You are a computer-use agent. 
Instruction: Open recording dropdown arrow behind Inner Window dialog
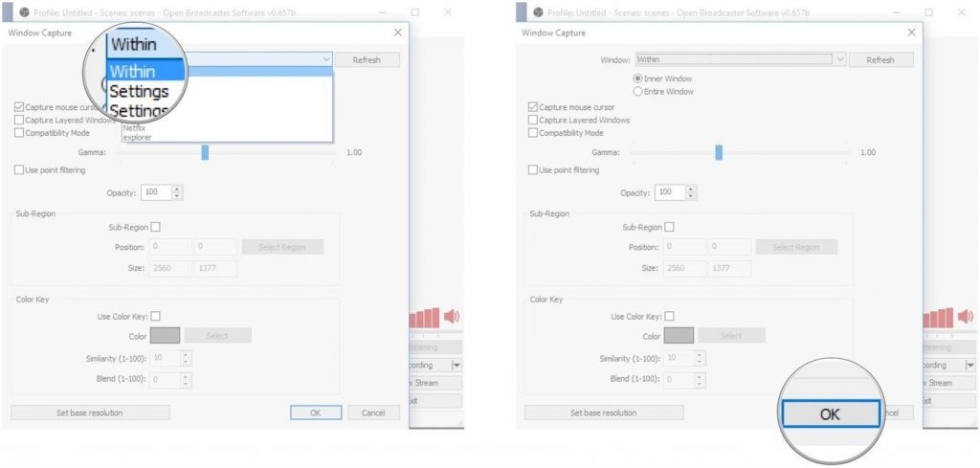coord(970,365)
